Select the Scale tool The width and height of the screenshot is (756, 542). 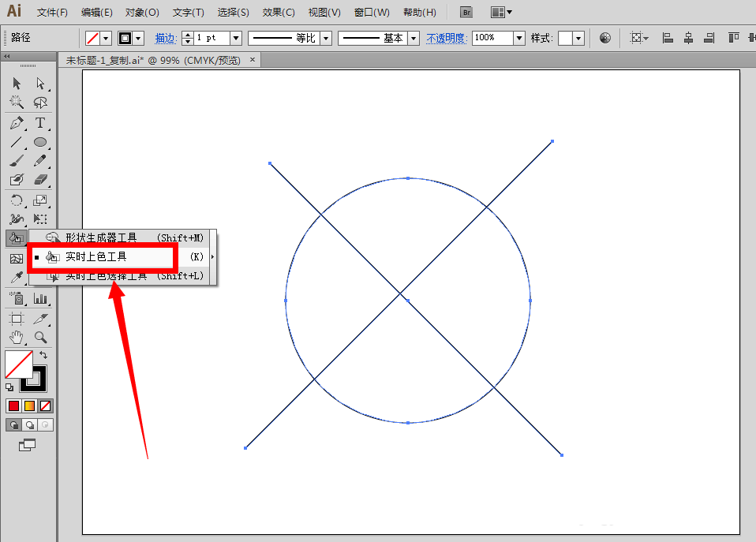point(40,200)
